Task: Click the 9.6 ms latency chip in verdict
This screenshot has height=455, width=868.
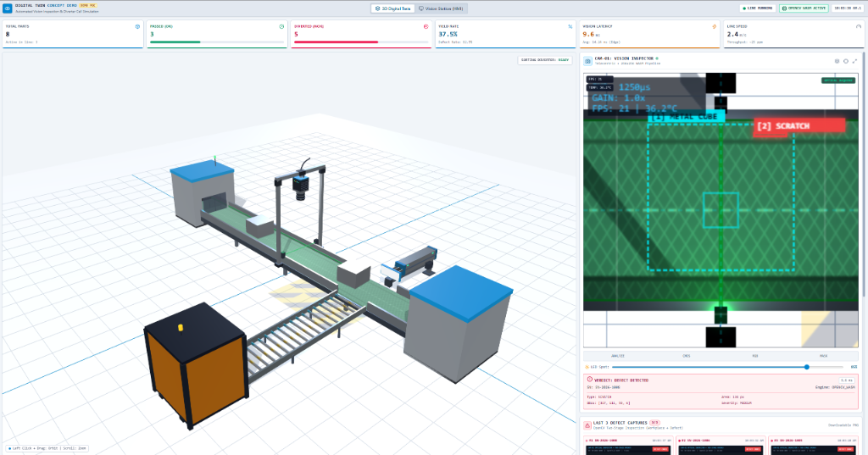Action: coord(847,380)
